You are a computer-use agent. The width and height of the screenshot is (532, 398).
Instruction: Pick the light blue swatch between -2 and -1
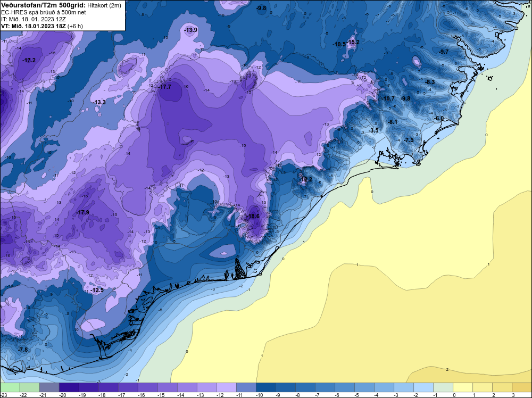(423, 387)
